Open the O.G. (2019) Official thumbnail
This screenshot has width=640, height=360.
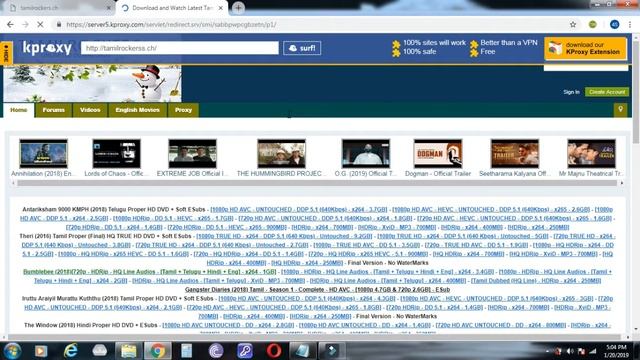[366, 153]
